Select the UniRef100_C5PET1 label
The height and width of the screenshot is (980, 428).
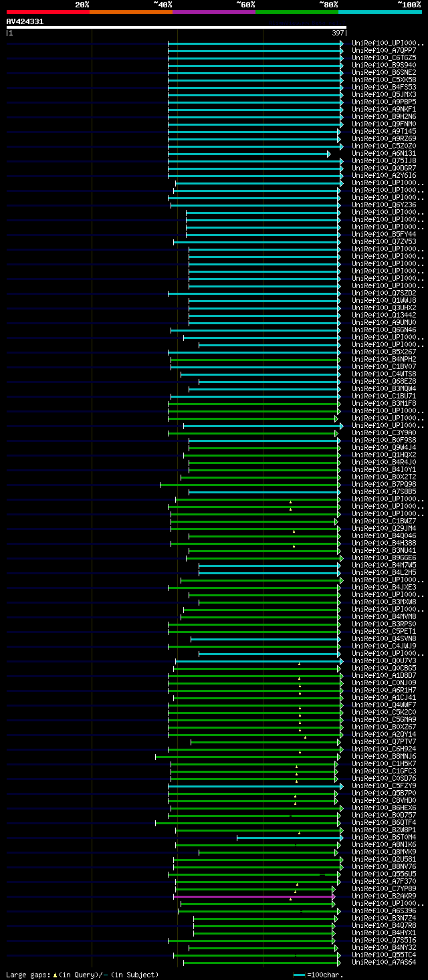(384, 632)
